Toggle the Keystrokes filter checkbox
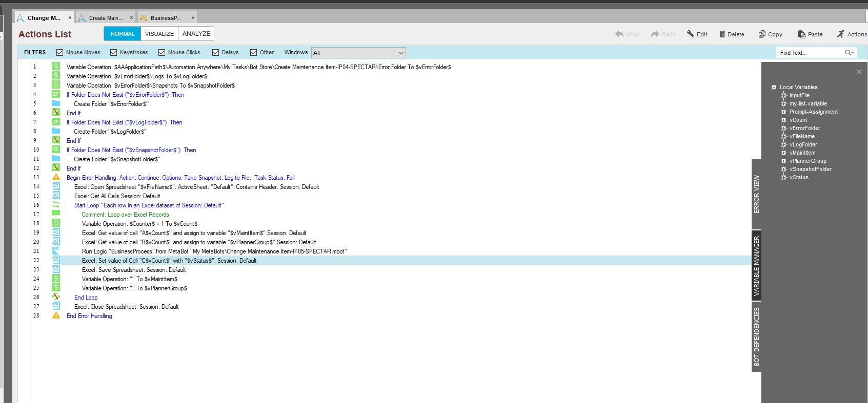 click(x=114, y=52)
